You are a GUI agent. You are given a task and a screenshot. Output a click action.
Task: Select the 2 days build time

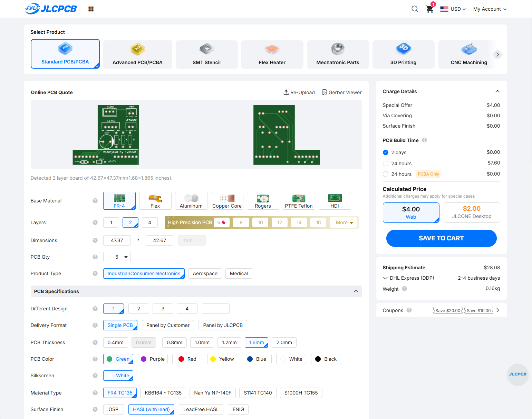pyautogui.click(x=386, y=152)
